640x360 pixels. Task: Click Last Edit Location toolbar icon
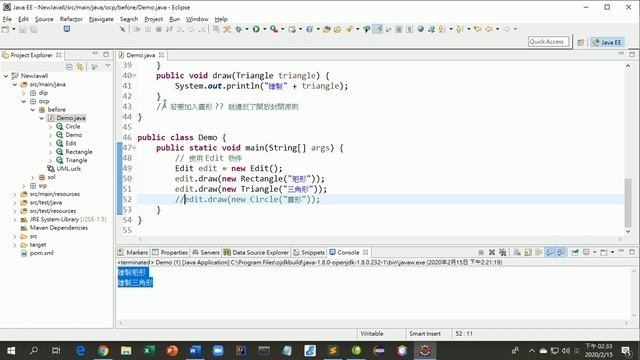pos(478,29)
